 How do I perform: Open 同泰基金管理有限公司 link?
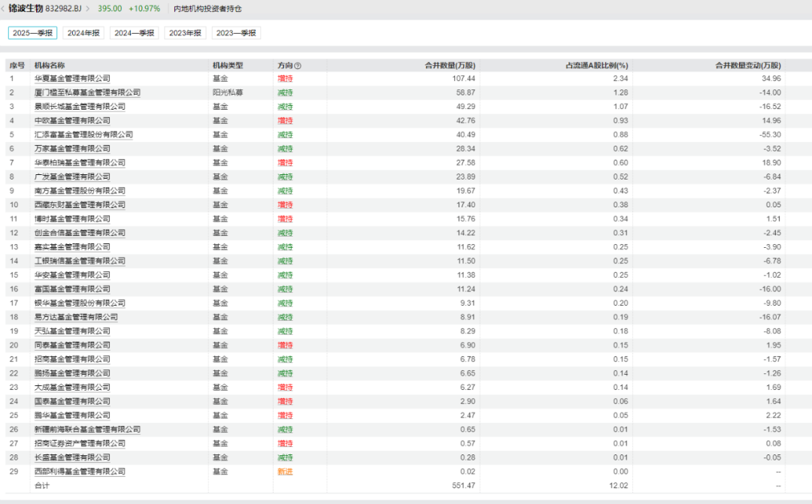72,346
